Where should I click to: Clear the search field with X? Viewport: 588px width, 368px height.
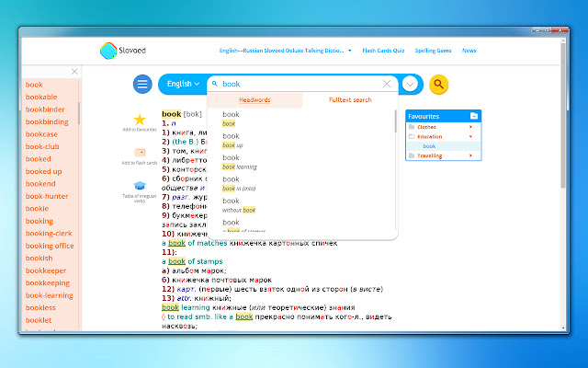[x=387, y=84]
